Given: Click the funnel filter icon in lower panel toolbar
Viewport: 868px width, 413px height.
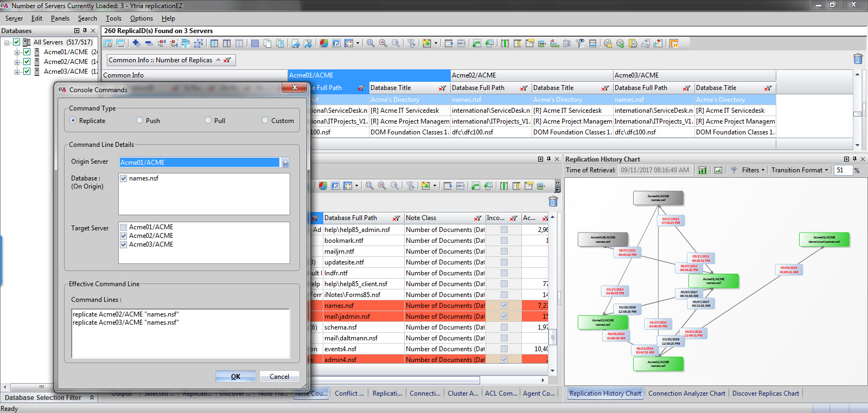Looking at the screenshot, I should pyautogui.click(x=411, y=186).
